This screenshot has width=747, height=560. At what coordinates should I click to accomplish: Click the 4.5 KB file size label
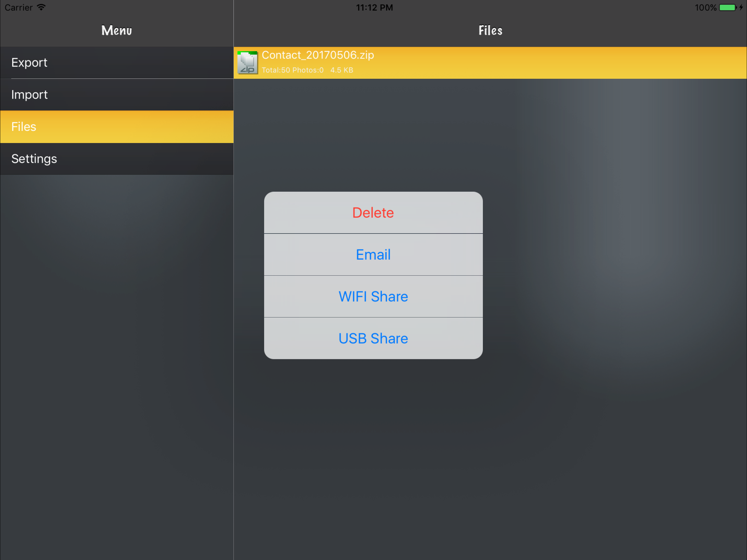click(342, 70)
